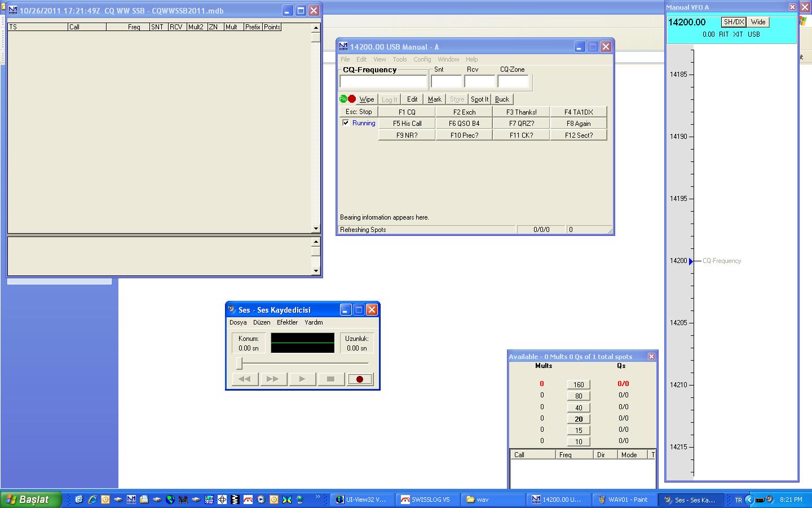
Task: Click the CQ-Frequency callsign input field
Action: (383, 82)
